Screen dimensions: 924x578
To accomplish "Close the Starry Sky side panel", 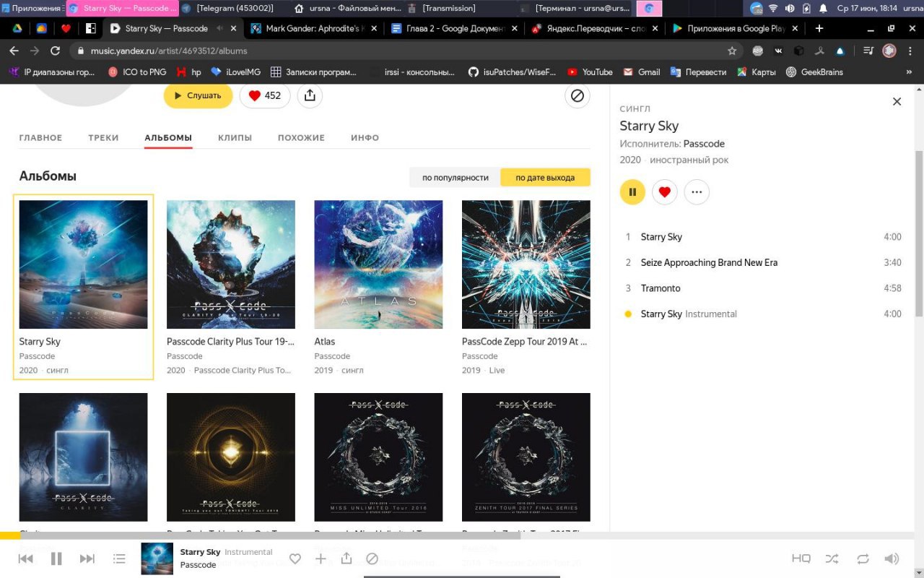I will [x=897, y=102].
